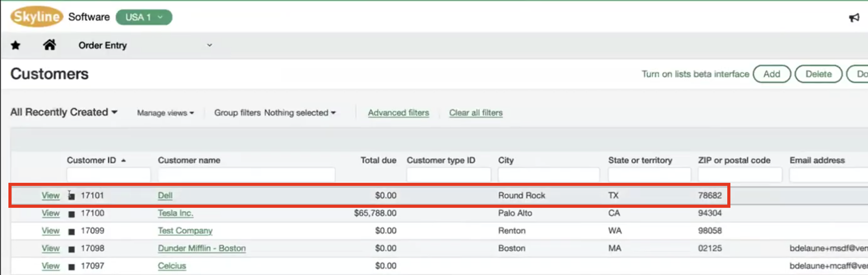The image size is (868, 275).
Task: Click the Customer type ID filter field
Action: click(x=448, y=174)
